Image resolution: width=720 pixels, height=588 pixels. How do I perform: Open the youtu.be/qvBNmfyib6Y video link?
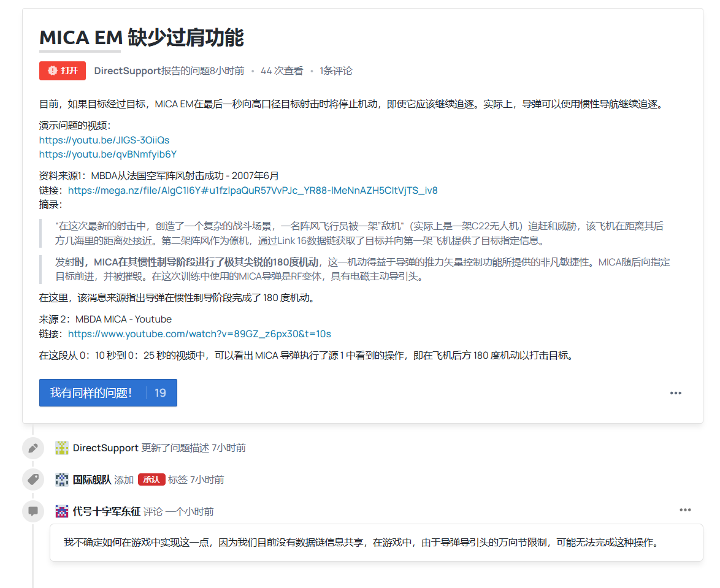(108, 155)
